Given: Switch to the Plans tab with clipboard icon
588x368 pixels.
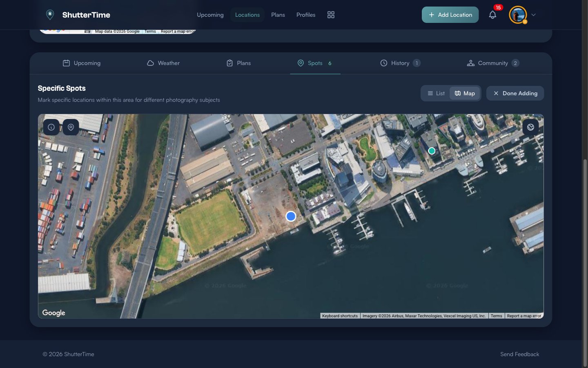Looking at the screenshot, I should pos(238,63).
